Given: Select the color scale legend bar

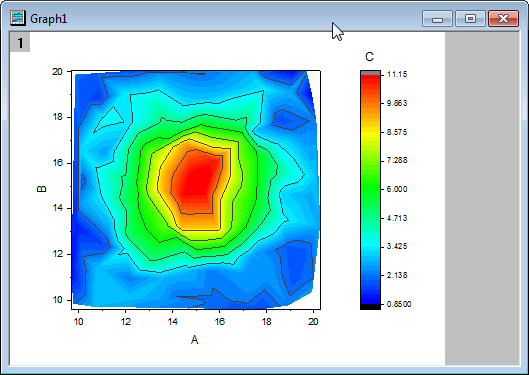Looking at the screenshot, I should click(x=370, y=190).
